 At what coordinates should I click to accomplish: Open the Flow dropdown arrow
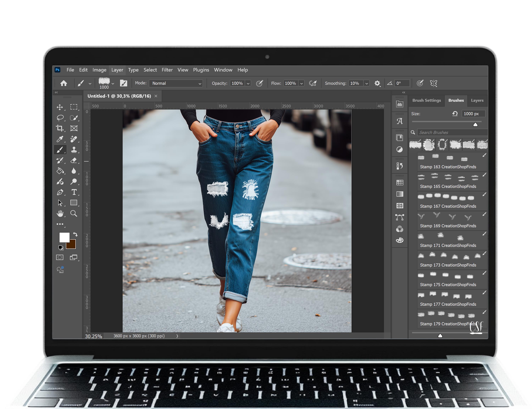[x=301, y=84]
